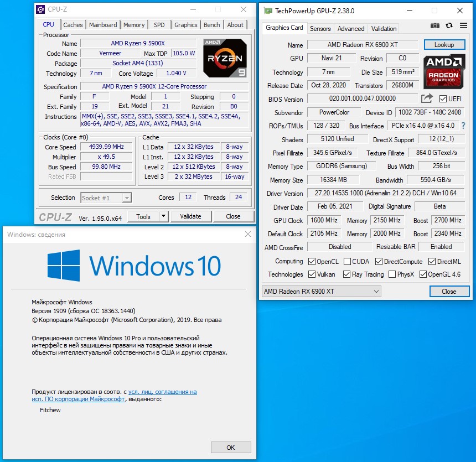Toggle the OpenGL 4.6 checkbox

pos(423,274)
